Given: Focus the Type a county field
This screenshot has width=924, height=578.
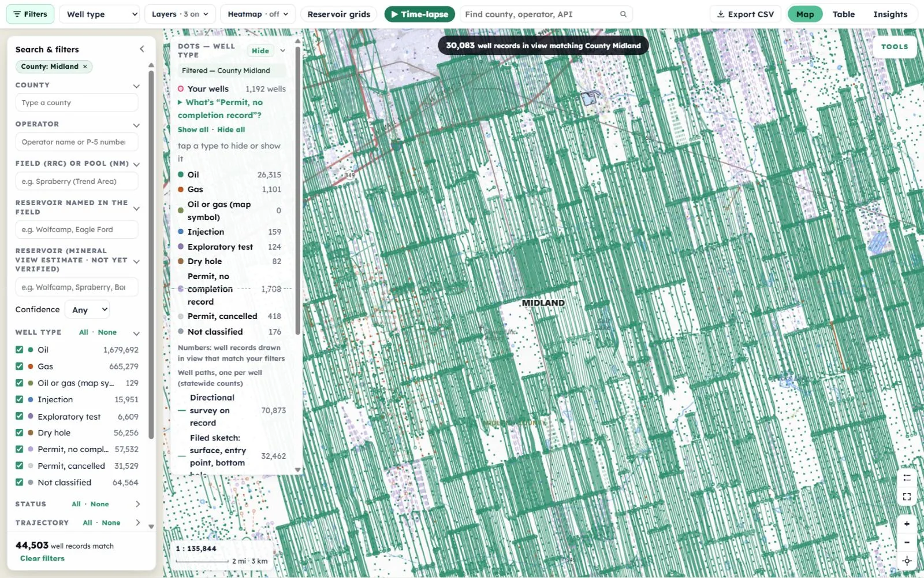Looking at the screenshot, I should [77, 102].
